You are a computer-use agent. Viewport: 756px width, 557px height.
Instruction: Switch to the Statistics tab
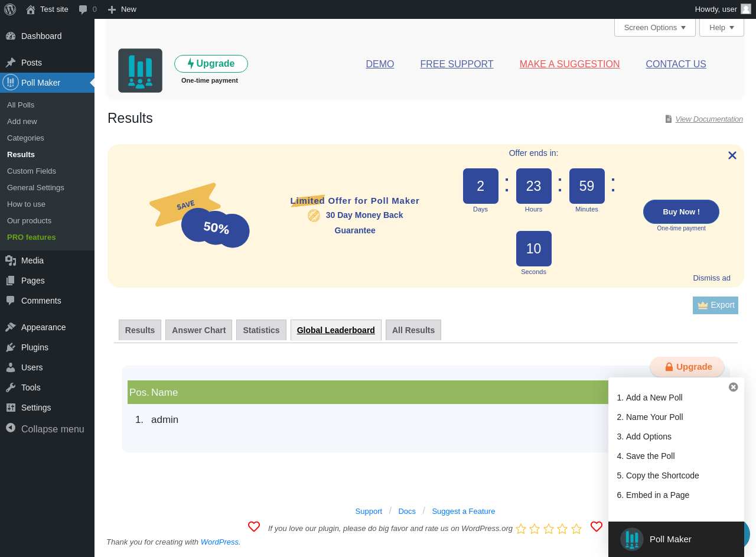pyautogui.click(x=261, y=330)
